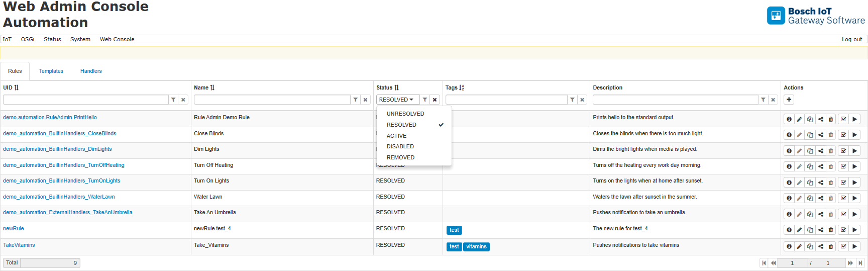Choose DISABLED in the status dropdown list
This screenshot has height=271, width=868.
[x=414, y=146]
